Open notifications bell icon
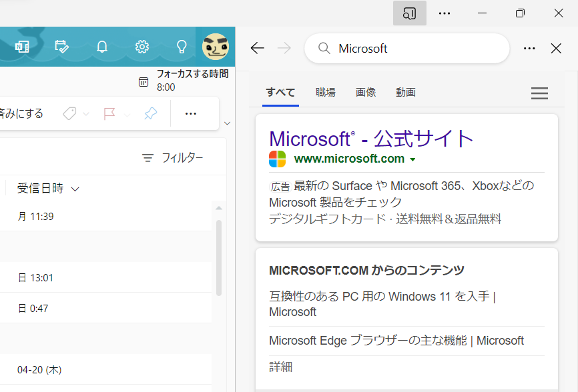The width and height of the screenshot is (578, 392). click(x=102, y=47)
